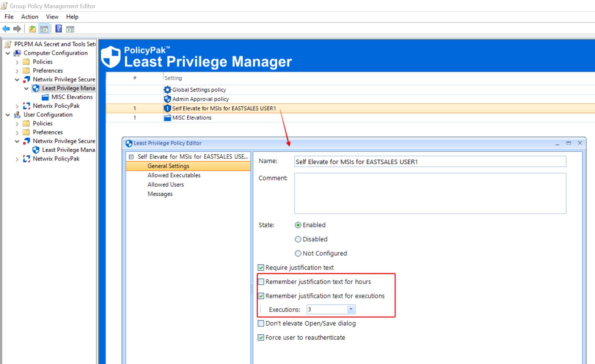Open the Executions count dropdown

click(x=351, y=309)
